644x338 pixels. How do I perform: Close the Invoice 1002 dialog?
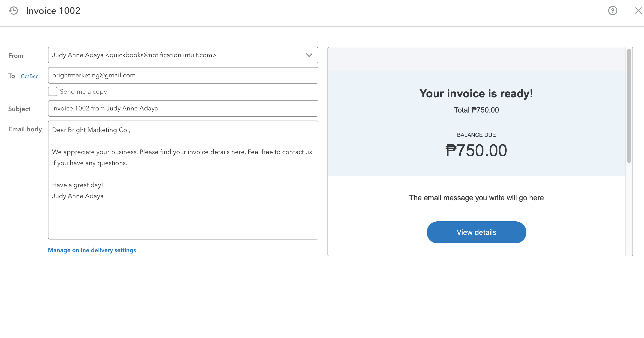[x=638, y=11]
